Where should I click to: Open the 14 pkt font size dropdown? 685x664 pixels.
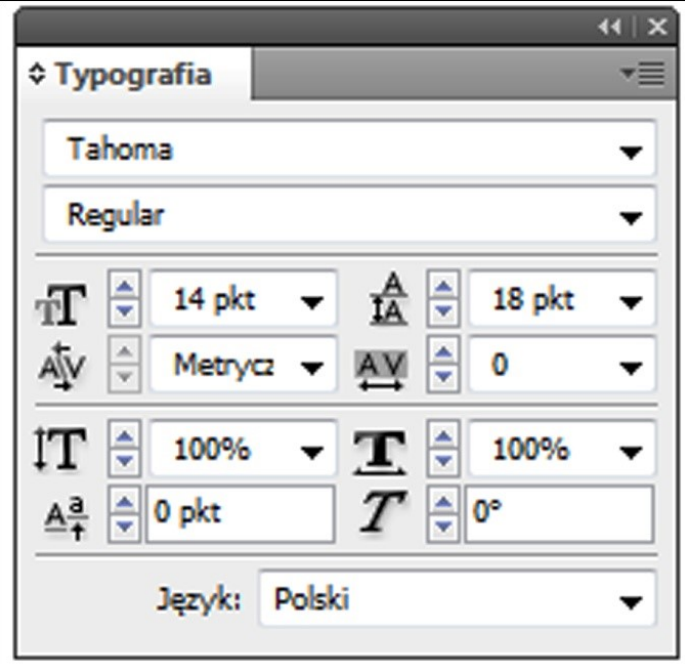[313, 302]
